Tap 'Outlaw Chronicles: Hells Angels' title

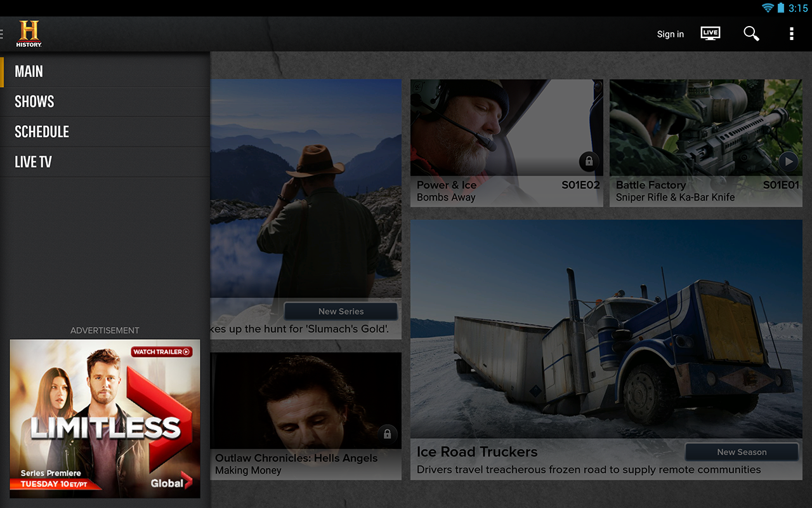pos(296,458)
